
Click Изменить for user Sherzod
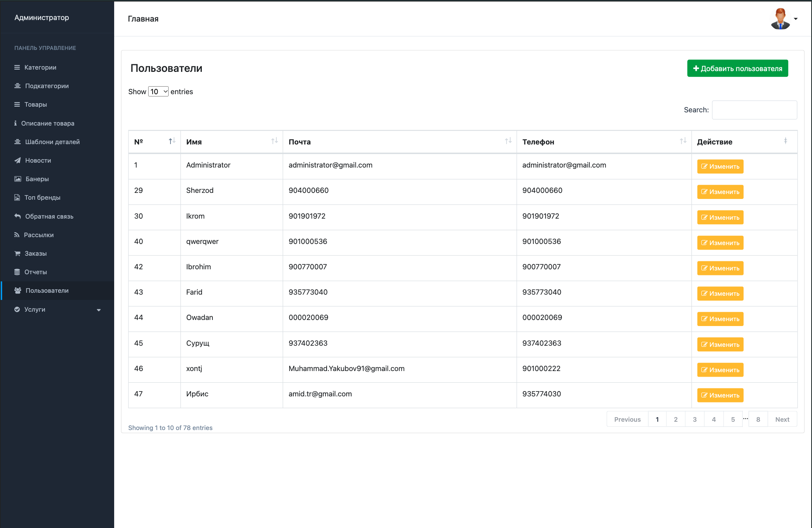720,192
